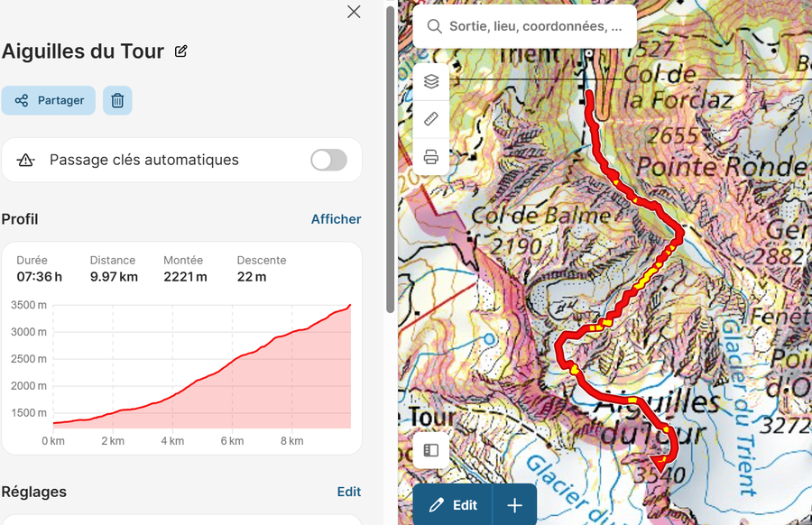Click the plus button beside Edit
Image resolution: width=812 pixels, height=525 pixels.
(x=514, y=505)
